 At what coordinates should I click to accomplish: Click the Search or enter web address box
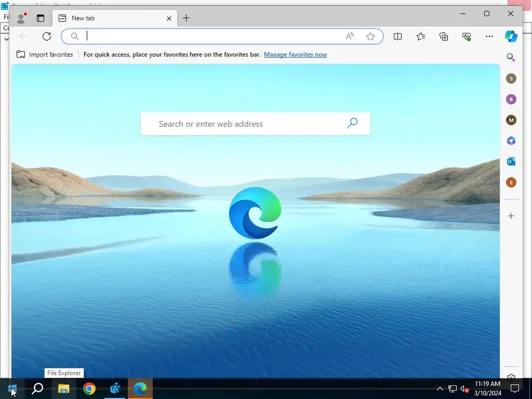(x=256, y=124)
